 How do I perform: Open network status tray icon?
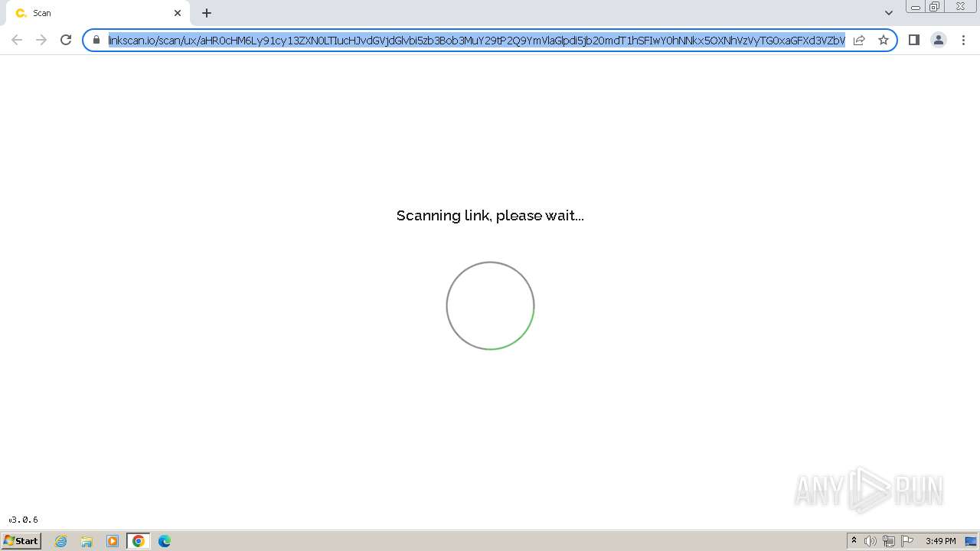click(888, 541)
